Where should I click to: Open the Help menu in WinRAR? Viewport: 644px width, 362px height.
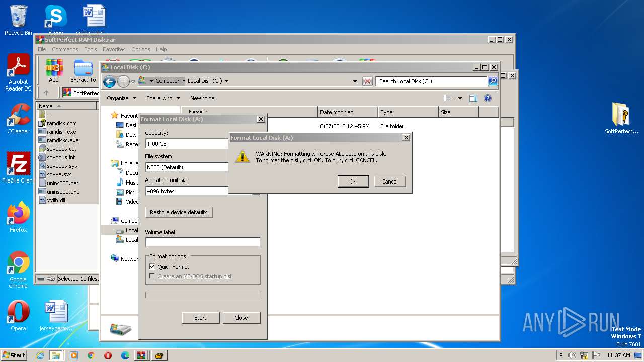(x=161, y=49)
